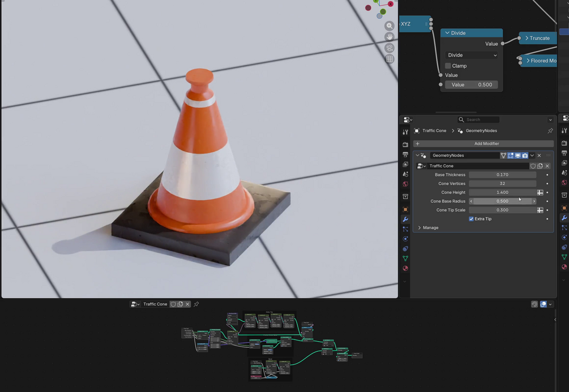Toggle modifier Edit Mode display
The image size is (569, 392).
pos(511,155)
